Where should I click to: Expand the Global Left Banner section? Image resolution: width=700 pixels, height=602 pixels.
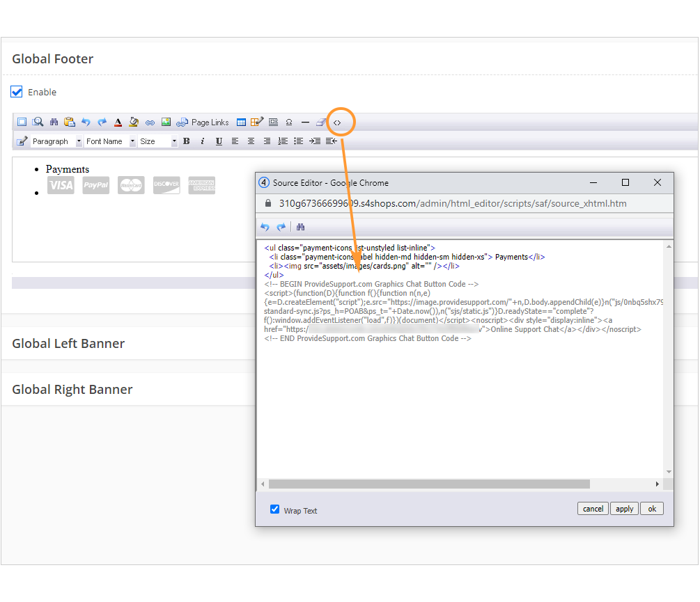point(68,343)
